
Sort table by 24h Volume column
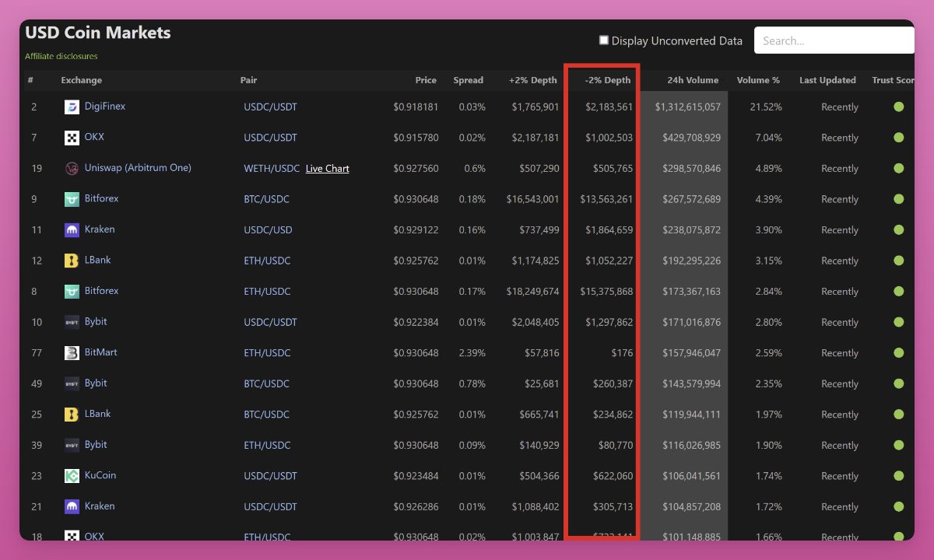[x=692, y=80]
